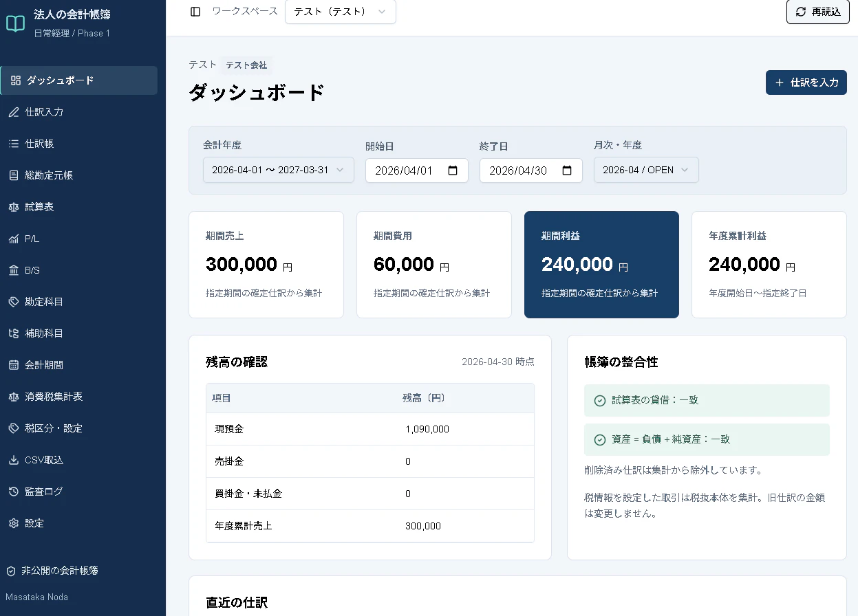Screen dimensions: 858x616
Task: Open the 消費税集計表 menu item
Action: click(79, 397)
